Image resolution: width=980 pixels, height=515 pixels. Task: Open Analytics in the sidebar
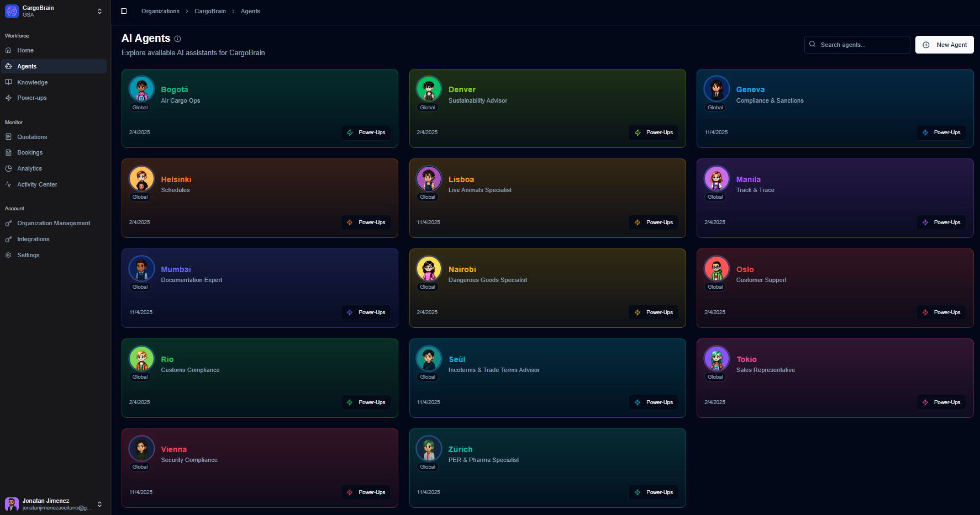point(29,168)
